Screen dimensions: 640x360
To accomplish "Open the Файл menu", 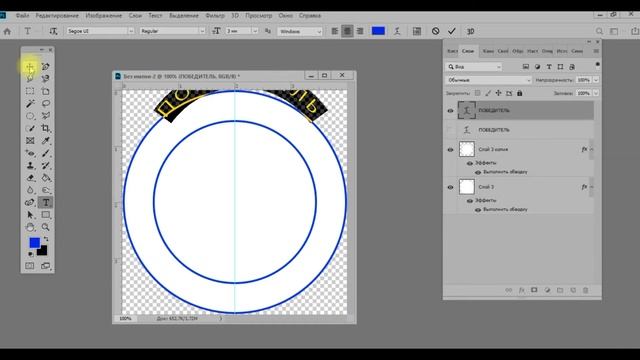I will (x=22, y=16).
